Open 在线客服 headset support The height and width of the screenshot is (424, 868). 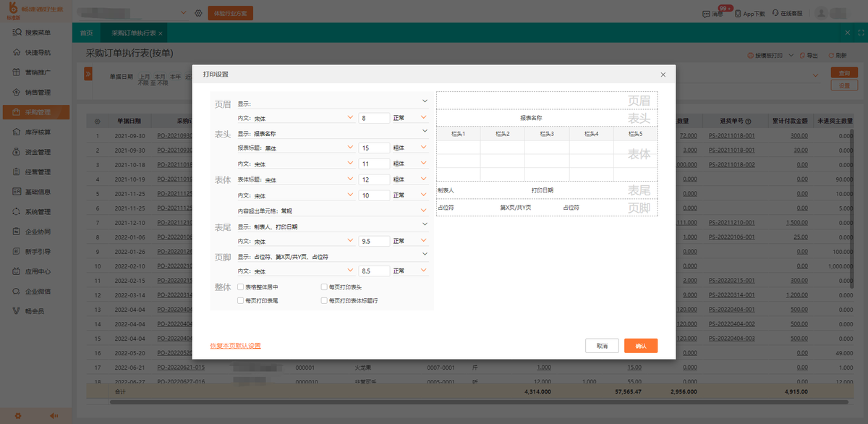(786, 13)
